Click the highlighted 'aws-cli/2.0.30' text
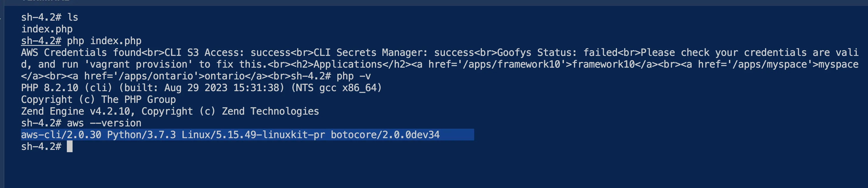The height and width of the screenshot is (188, 868). [61, 135]
